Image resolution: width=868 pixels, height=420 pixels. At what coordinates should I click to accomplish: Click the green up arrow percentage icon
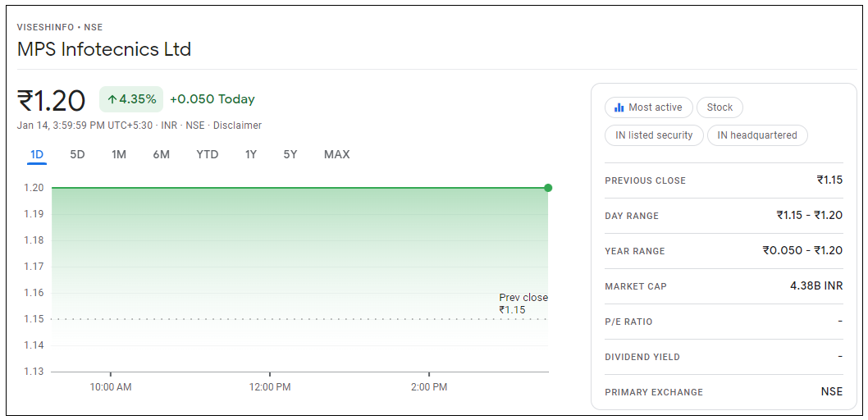[112, 99]
